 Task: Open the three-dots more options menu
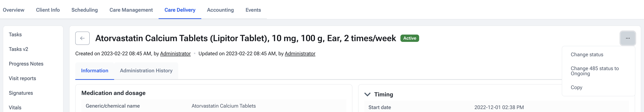[x=627, y=38]
